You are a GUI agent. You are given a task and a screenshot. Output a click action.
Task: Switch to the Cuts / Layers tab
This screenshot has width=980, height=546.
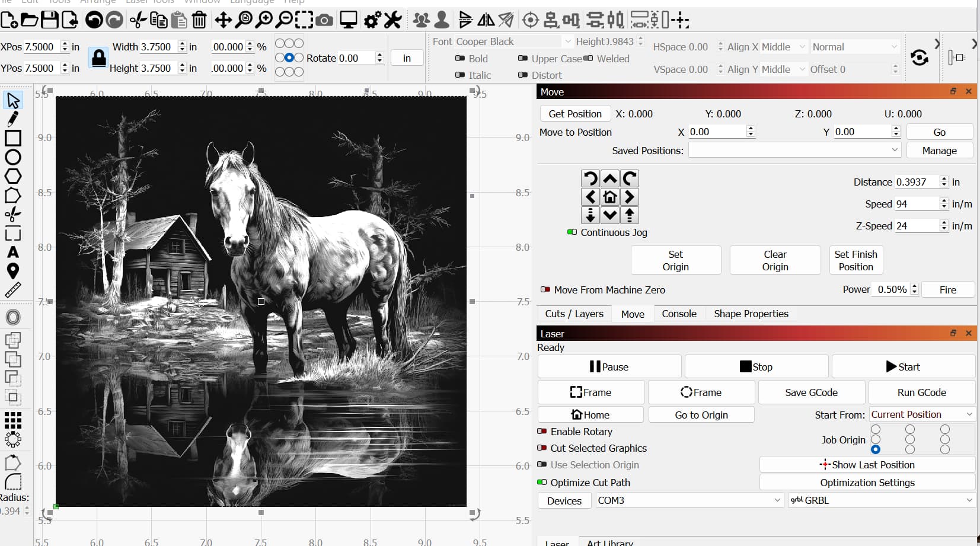[574, 314]
